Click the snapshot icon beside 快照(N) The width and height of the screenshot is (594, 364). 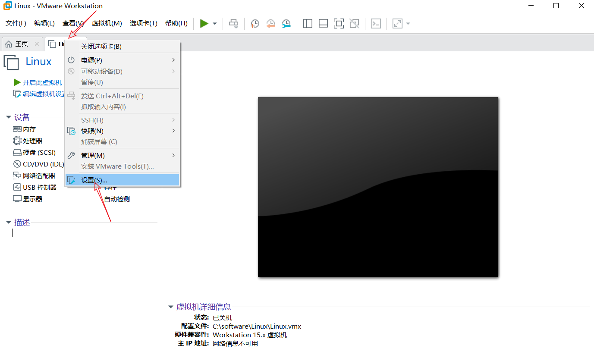point(71,131)
